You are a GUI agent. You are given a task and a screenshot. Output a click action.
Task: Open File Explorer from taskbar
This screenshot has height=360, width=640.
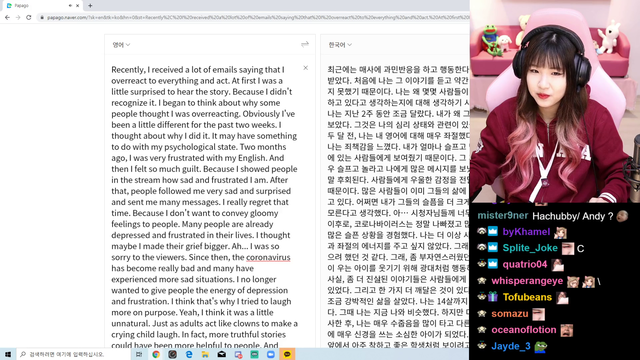205,354
